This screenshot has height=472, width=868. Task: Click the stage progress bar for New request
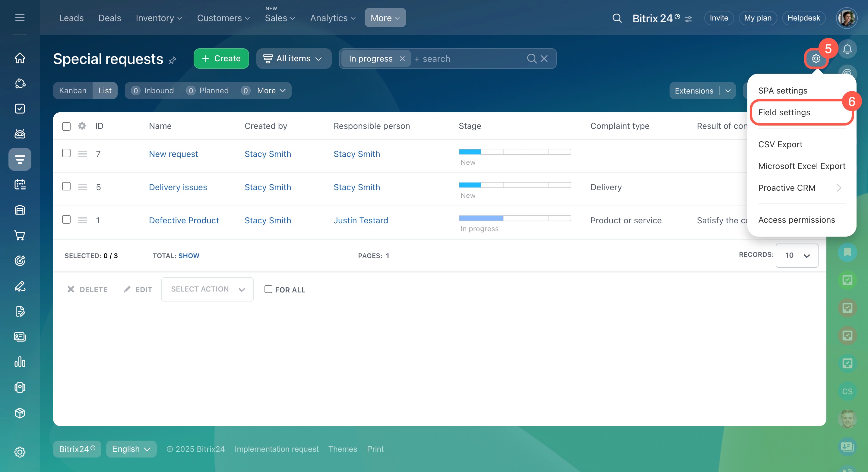(x=515, y=152)
